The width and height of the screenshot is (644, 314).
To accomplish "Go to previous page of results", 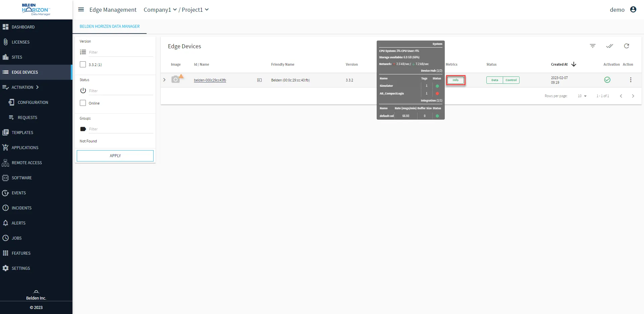I will click(621, 96).
